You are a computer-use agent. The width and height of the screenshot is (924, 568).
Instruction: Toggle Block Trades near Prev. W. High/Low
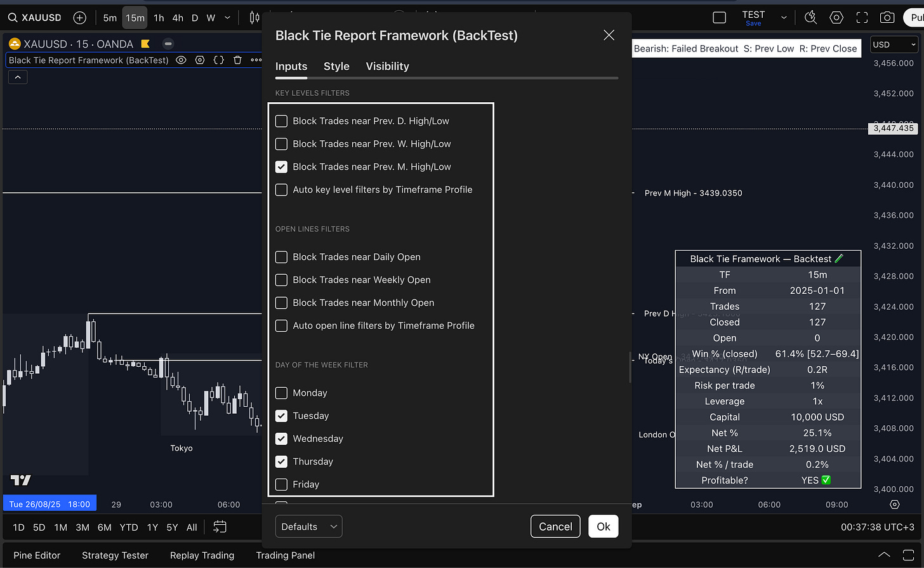tap(281, 144)
